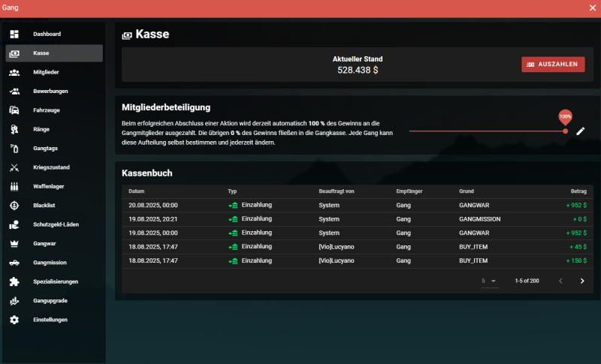Go to the Waffenlager section

[x=54, y=186]
